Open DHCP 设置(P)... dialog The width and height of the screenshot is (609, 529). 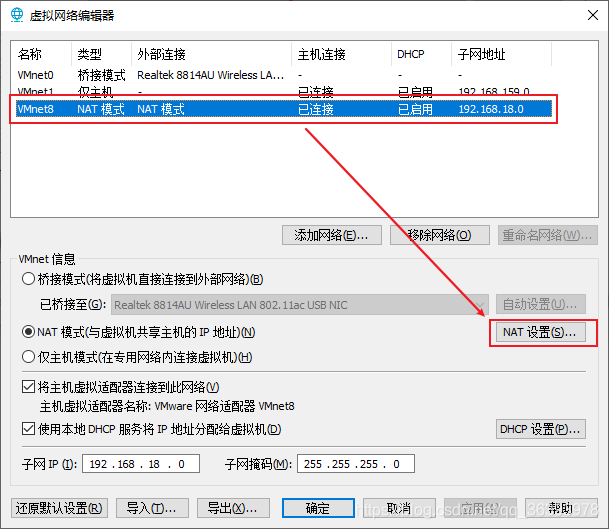click(x=541, y=429)
